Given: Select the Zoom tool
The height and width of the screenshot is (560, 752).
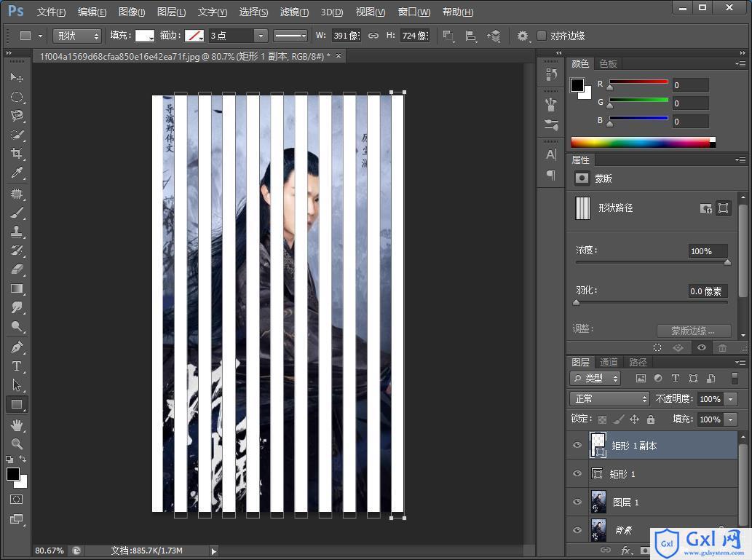Looking at the screenshot, I should pos(17,443).
